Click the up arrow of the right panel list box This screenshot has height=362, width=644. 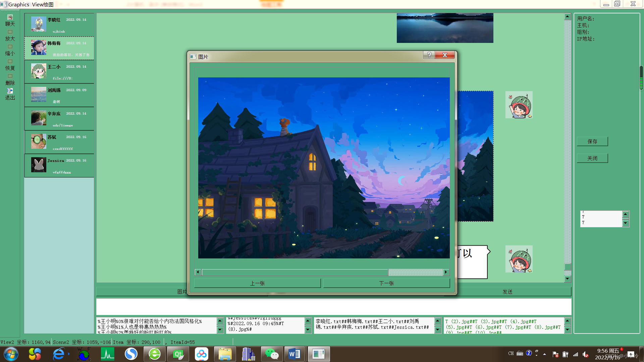[626, 214]
